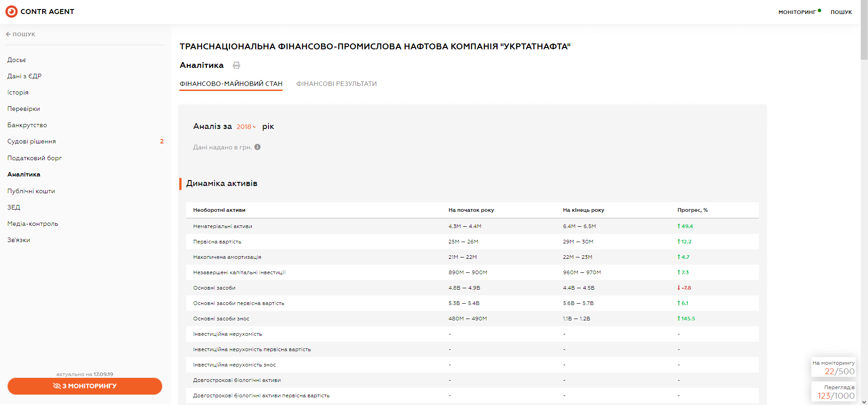Click the Прогрес, % column header
The height and width of the screenshot is (405, 868).
point(692,210)
